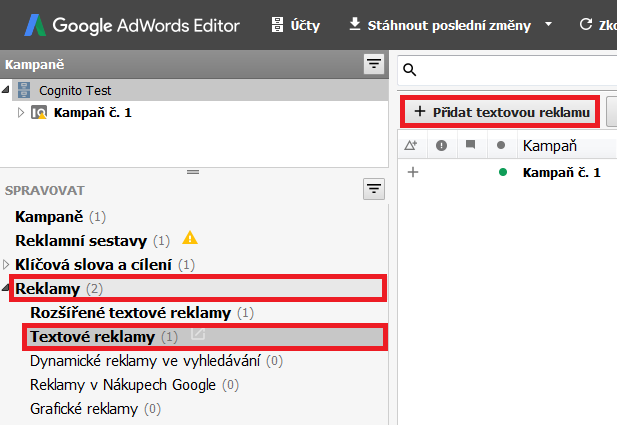Select Textové reklamy (1)
The height and width of the screenshot is (425, 617).
pos(205,337)
